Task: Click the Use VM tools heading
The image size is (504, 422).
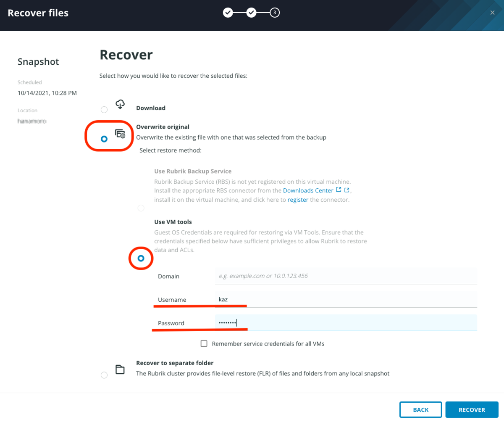Action: click(x=173, y=222)
